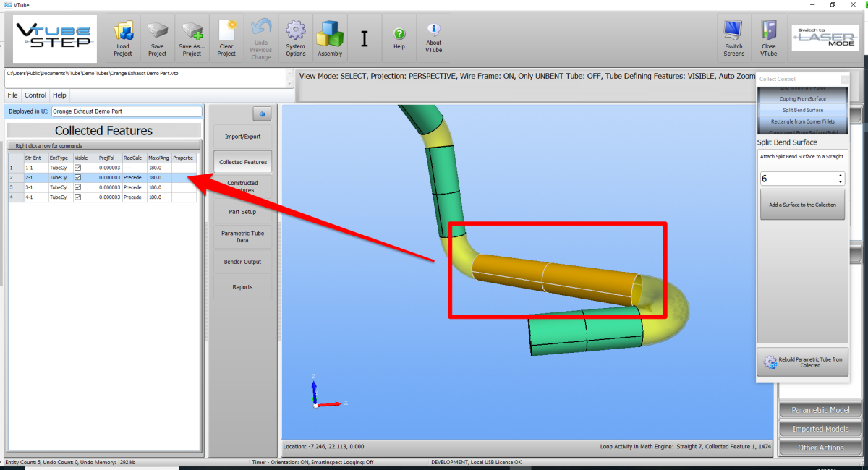Choose Rectangle from Corner Fillets option
The width and height of the screenshot is (868, 470).
click(802, 121)
